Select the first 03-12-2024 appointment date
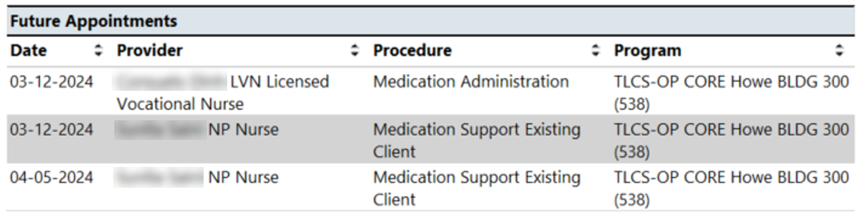The image size is (868, 222). point(52,82)
